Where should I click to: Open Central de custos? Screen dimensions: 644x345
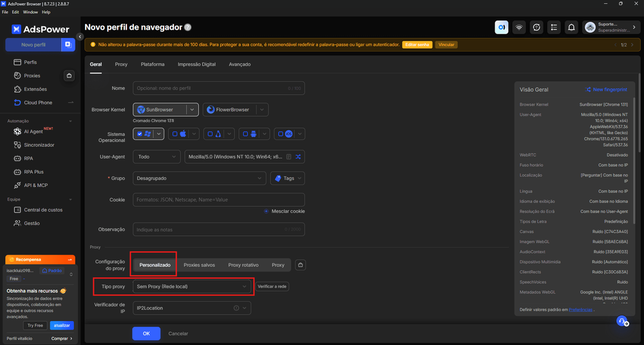(43, 210)
